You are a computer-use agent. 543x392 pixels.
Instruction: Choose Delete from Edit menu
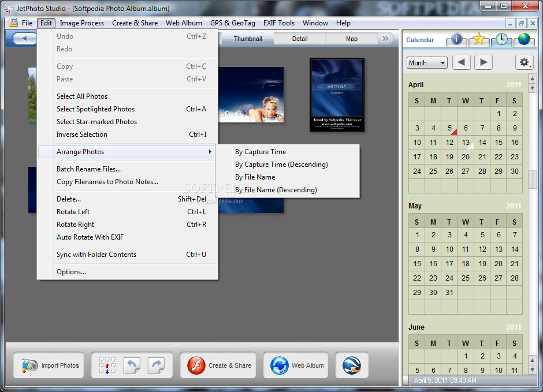128,199
